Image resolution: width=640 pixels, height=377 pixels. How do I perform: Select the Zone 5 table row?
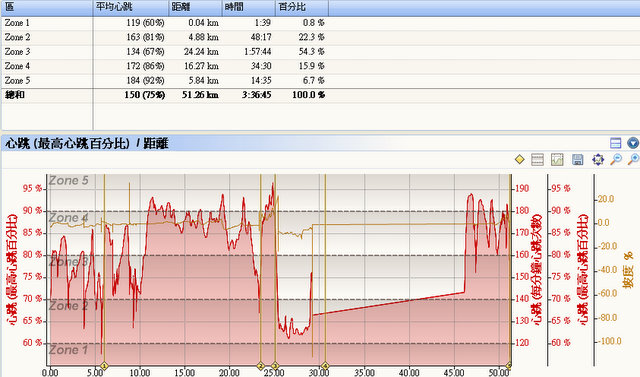320,81
